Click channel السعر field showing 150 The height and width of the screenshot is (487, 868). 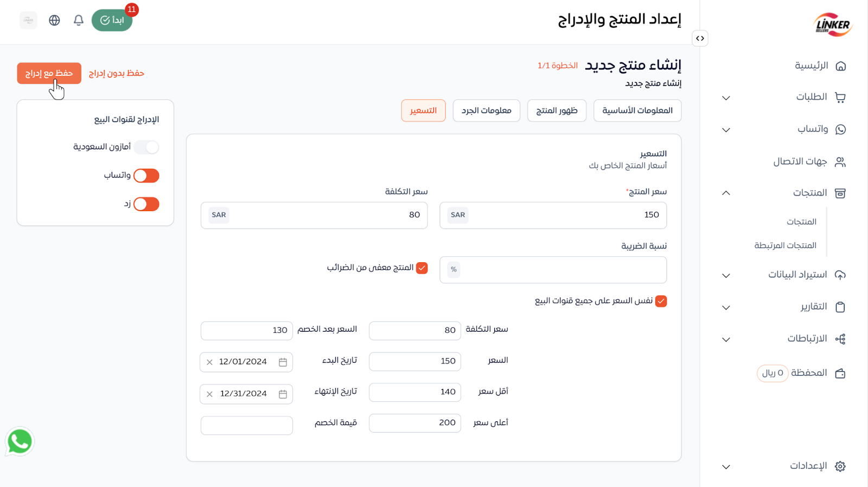[415, 362]
